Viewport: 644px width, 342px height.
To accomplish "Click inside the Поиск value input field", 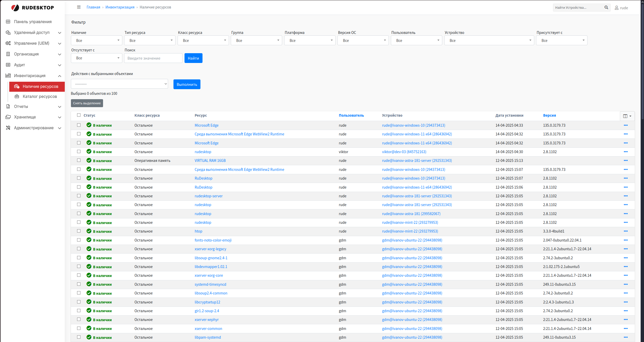I will point(153,58).
